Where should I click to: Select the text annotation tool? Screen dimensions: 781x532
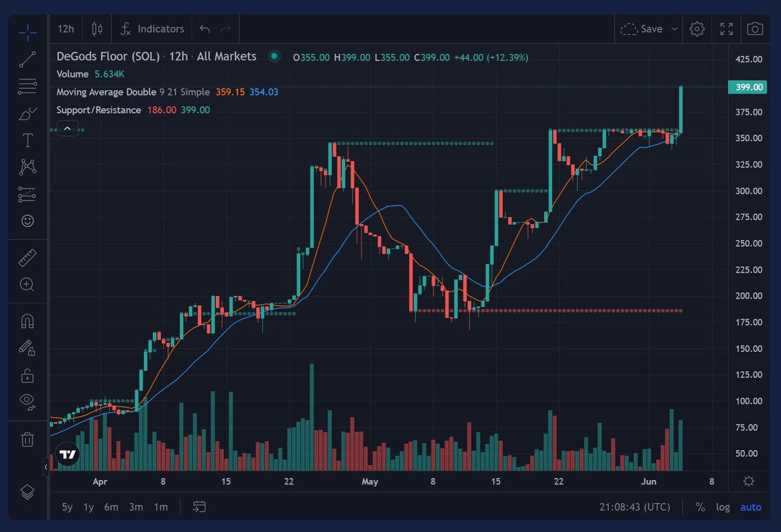[x=27, y=140]
